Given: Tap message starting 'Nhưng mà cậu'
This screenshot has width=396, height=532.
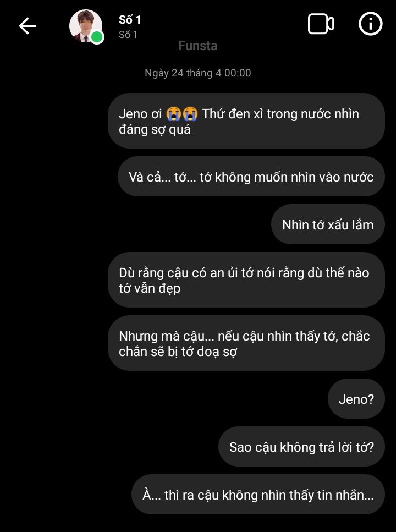Looking at the screenshot, I should pos(246,343).
